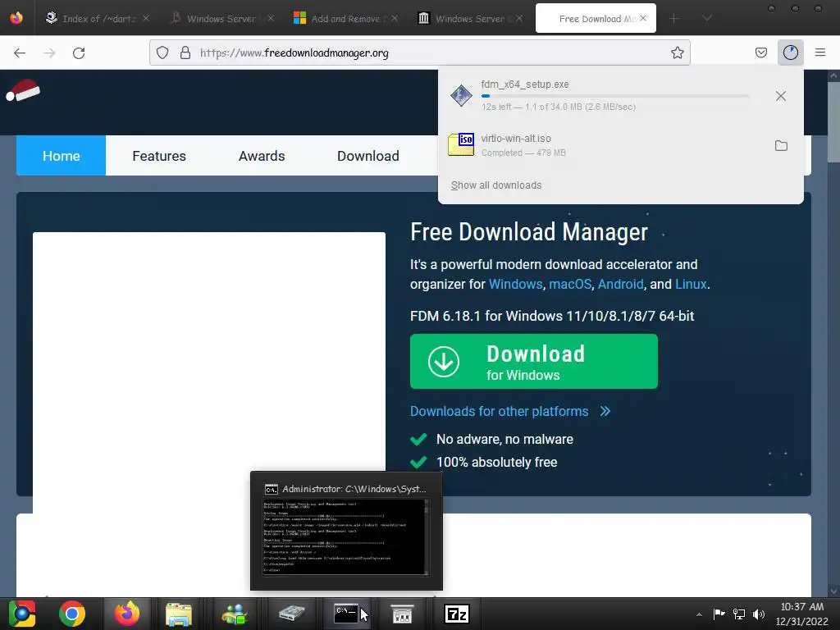
Task: Launch 7-Zip from the taskbar
Action: click(457, 614)
